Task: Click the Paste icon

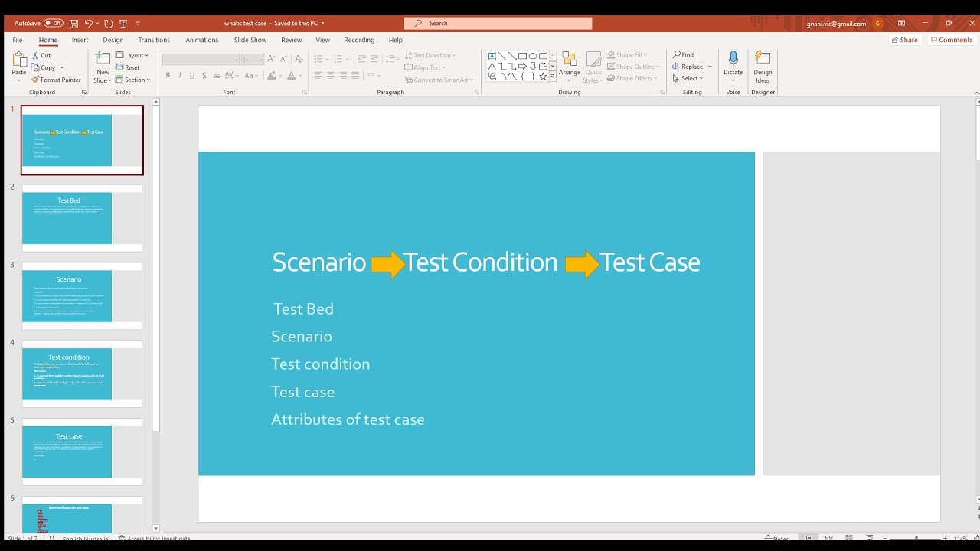Action: tap(19, 60)
